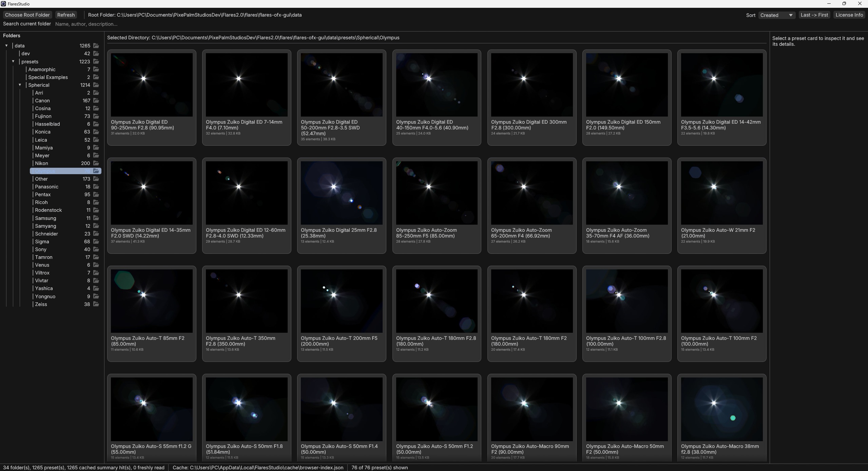Select Zuiko Digital ED 300mm F2.8 preset
868x471 pixels.
(532, 98)
